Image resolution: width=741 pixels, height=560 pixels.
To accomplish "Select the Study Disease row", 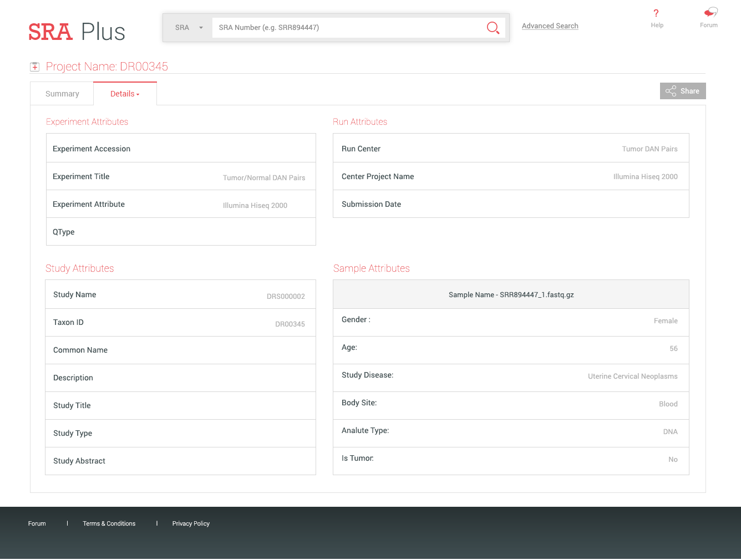I will coord(510,375).
